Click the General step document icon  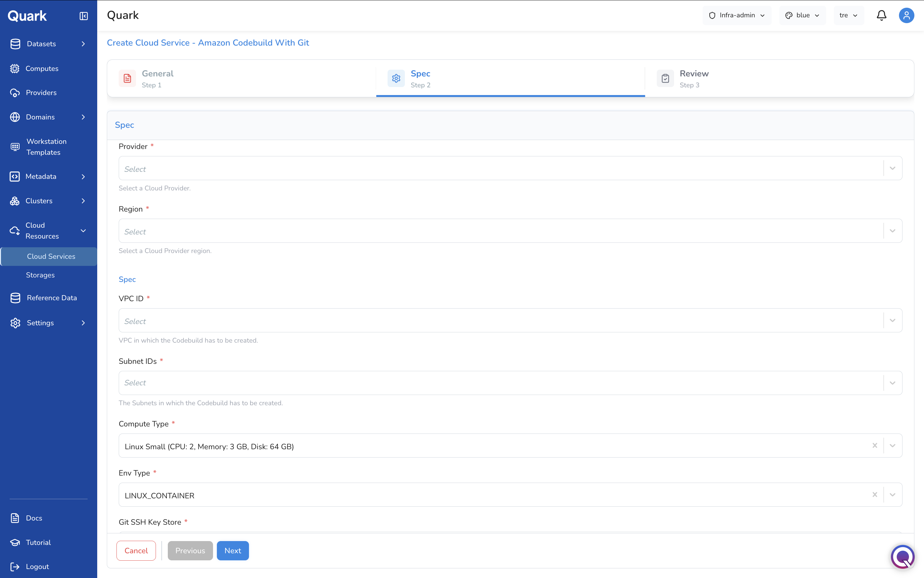point(127,78)
